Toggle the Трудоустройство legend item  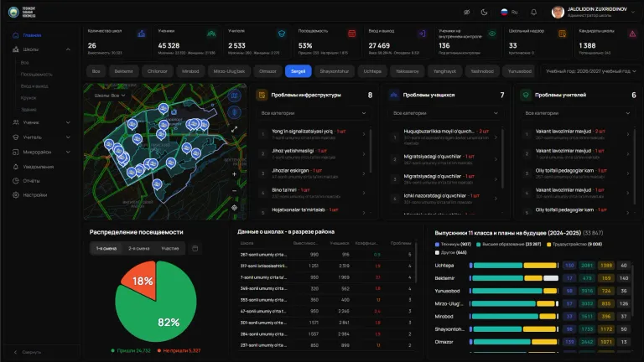point(574,244)
